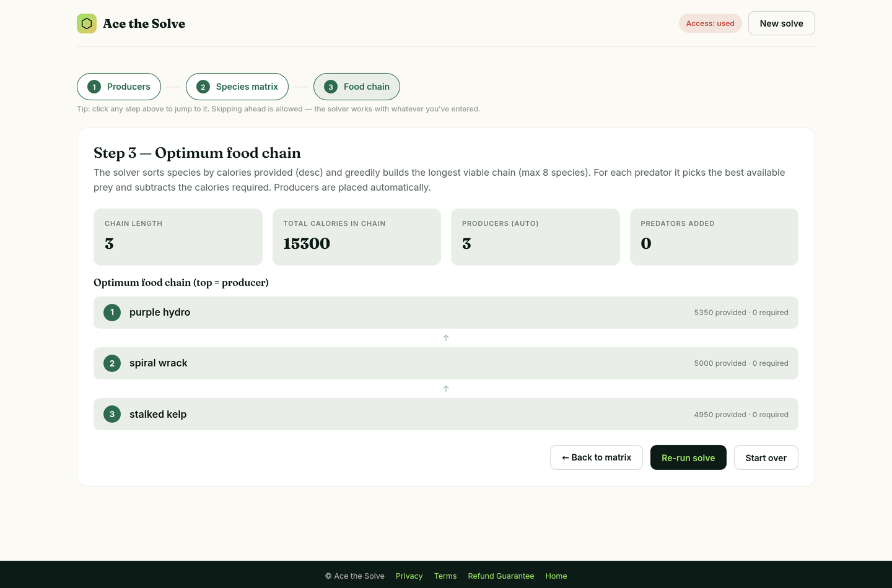Open the Producers step

pos(119,87)
